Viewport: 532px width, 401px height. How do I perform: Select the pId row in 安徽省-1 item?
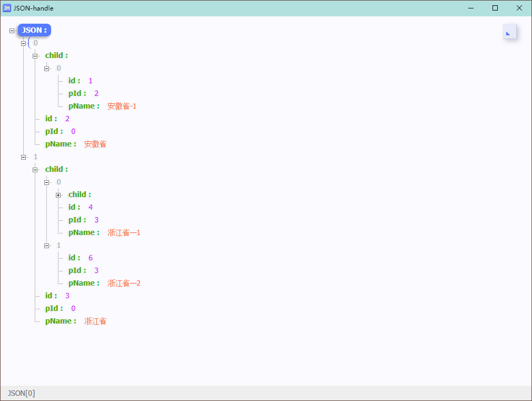83,93
